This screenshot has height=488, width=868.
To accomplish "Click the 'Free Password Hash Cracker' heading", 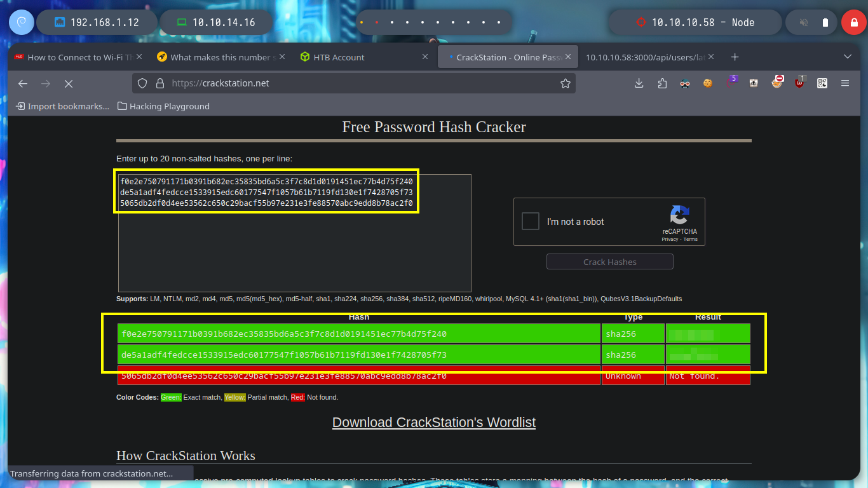I will 434,127.
